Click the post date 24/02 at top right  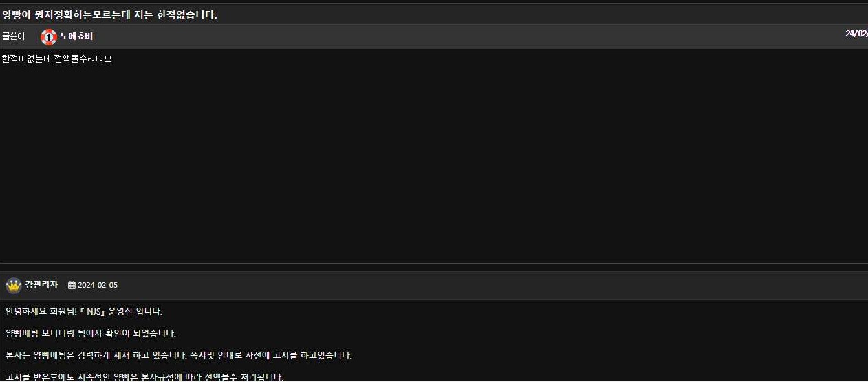(x=856, y=34)
